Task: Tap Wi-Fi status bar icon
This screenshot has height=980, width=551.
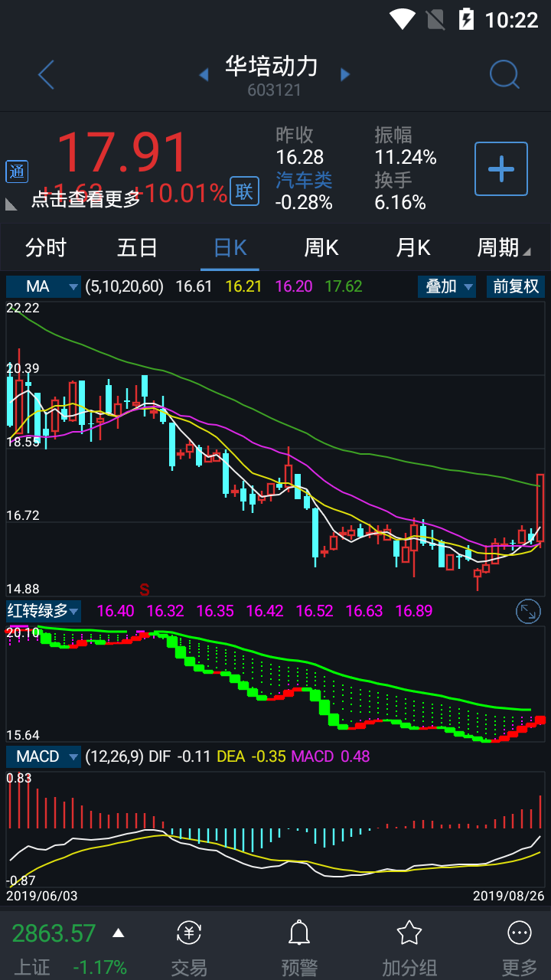Action: pos(403,19)
